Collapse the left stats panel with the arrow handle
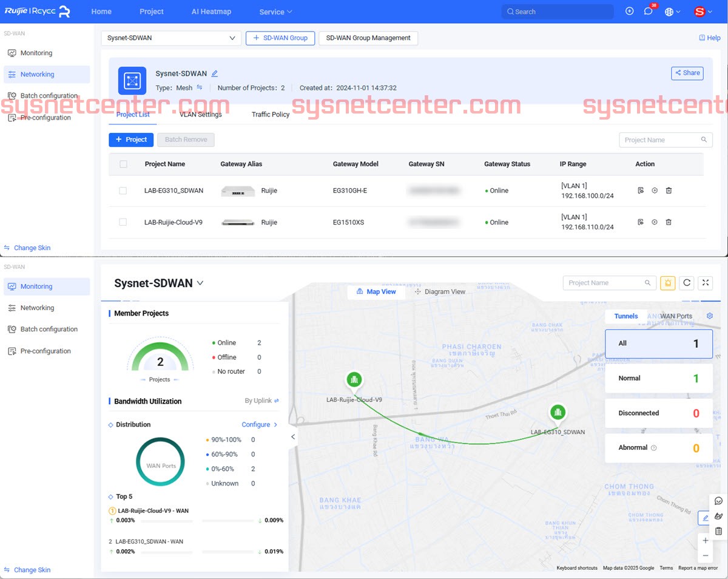728x579 pixels. [293, 436]
